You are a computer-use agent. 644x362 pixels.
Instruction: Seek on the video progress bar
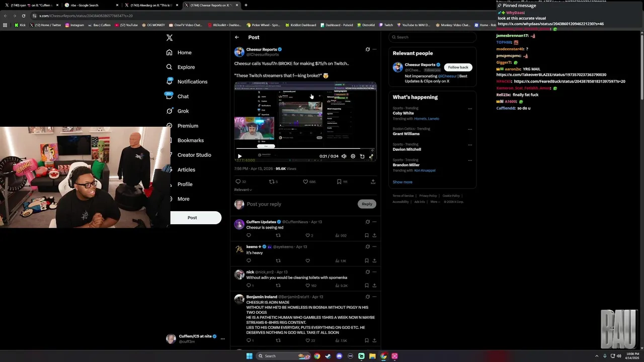point(305,149)
